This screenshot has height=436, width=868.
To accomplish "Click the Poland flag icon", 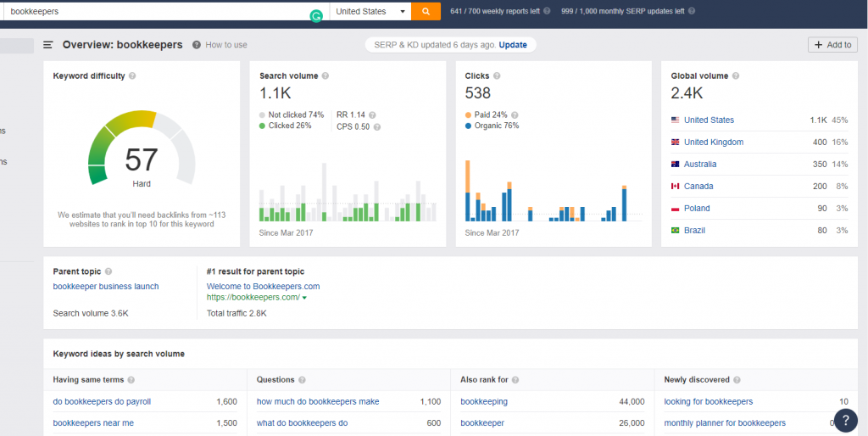I will tap(675, 209).
